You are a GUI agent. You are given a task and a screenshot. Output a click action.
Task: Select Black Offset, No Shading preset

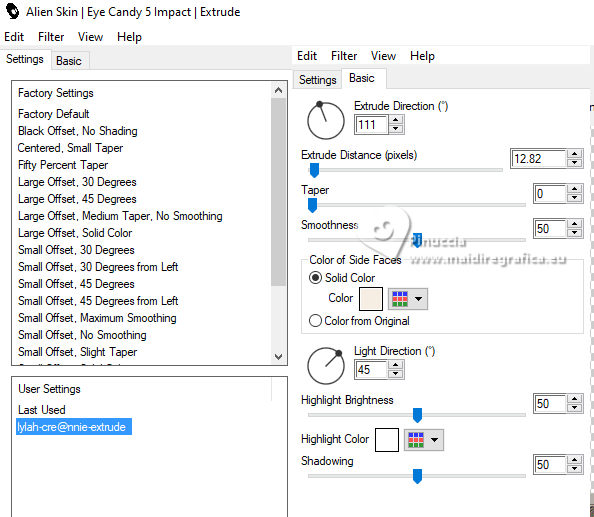pos(78,131)
